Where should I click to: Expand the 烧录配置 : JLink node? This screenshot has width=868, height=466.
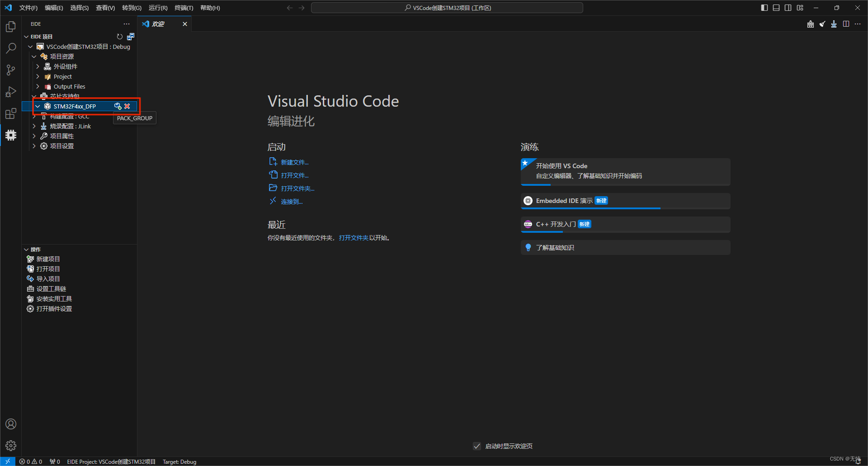34,126
